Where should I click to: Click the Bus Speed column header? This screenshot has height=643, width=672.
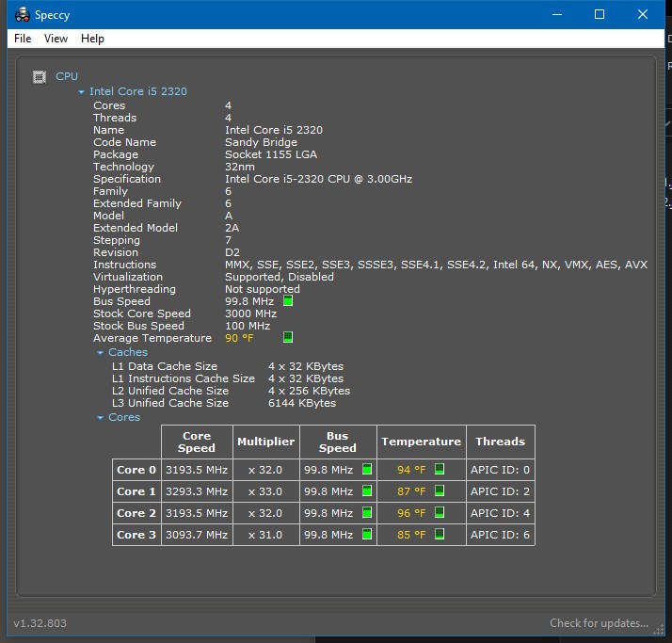coord(338,442)
